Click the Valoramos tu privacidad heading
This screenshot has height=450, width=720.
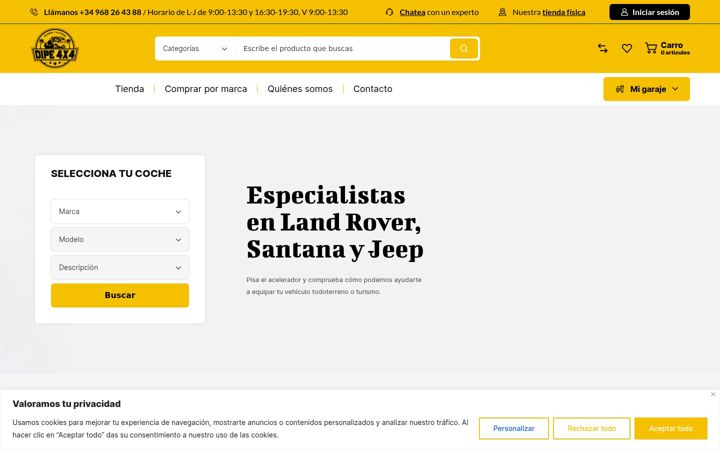pos(67,404)
